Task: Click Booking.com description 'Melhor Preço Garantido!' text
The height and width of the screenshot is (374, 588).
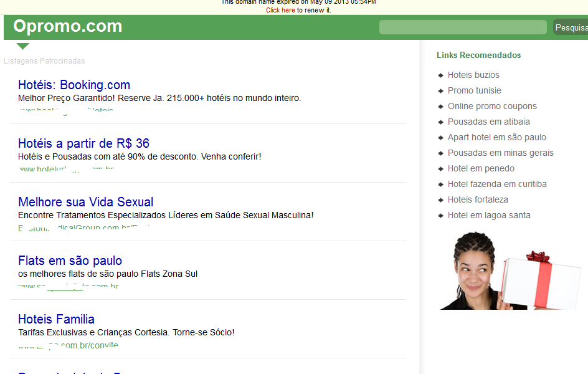Action: coord(159,98)
